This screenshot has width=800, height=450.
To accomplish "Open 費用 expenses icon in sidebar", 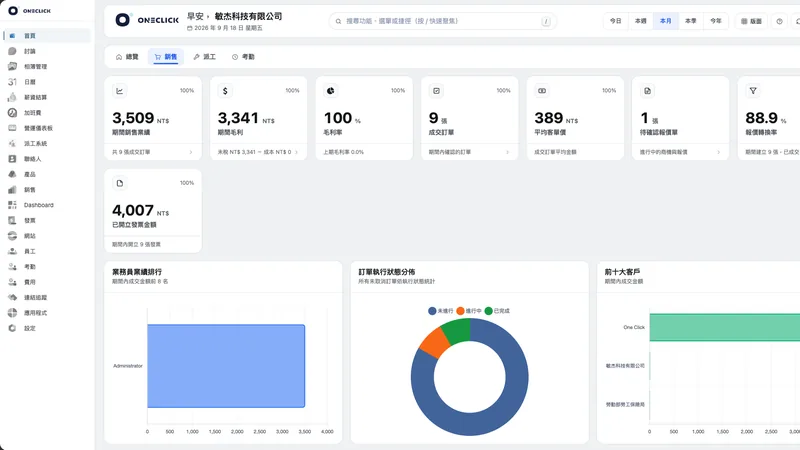I will click(12, 282).
